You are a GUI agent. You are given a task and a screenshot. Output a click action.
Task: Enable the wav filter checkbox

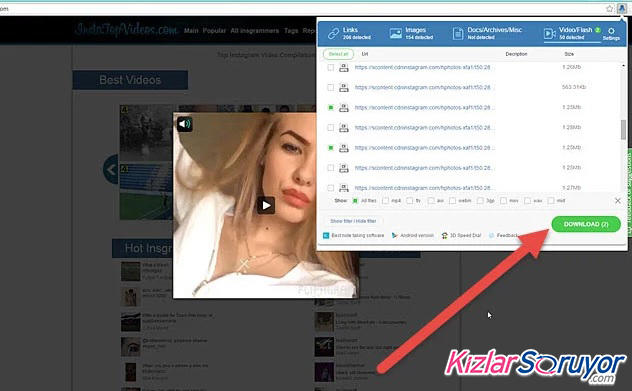[528, 201]
